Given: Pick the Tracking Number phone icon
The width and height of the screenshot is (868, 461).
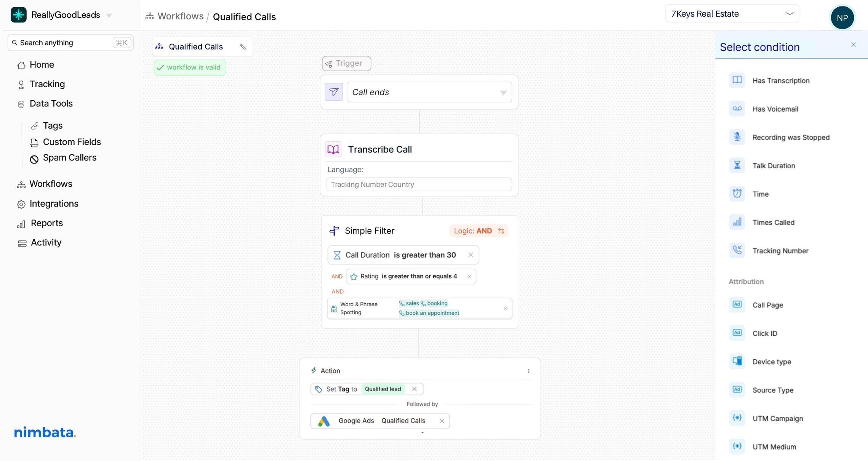Looking at the screenshot, I should (x=737, y=250).
